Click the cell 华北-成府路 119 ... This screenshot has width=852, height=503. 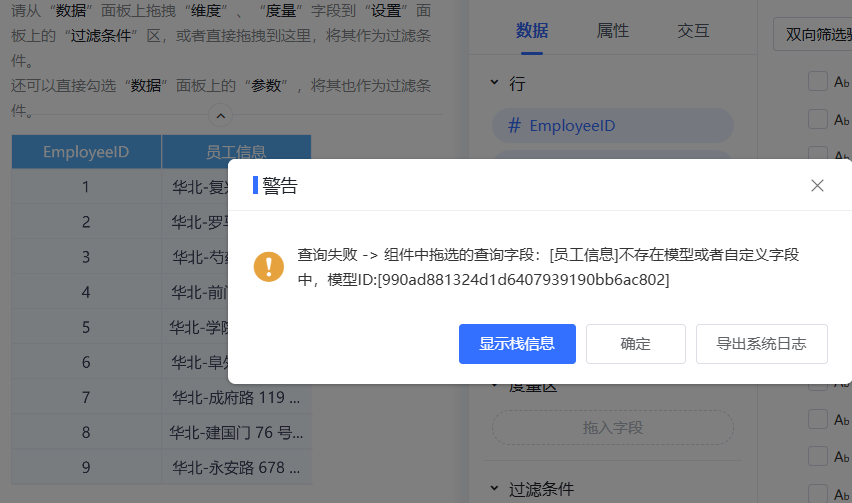click(236, 397)
